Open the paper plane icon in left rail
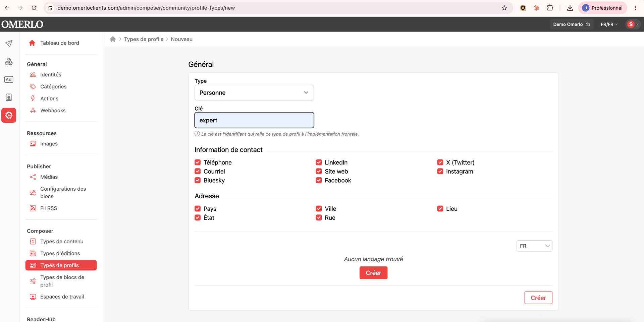The image size is (644, 322). [9, 44]
